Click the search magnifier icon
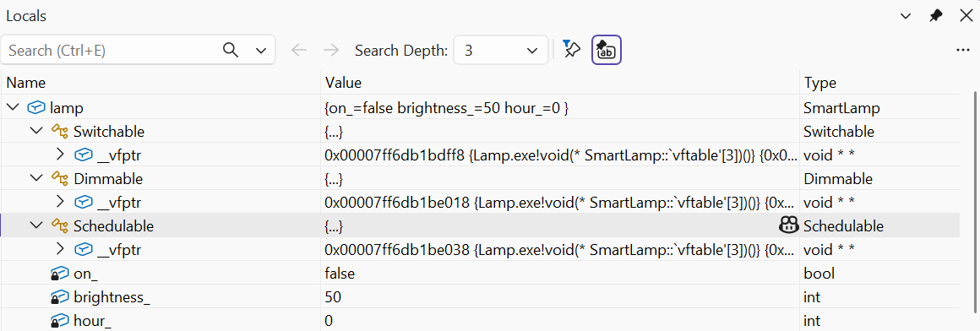This screenshot has height=331, width=980. [230, 50]
